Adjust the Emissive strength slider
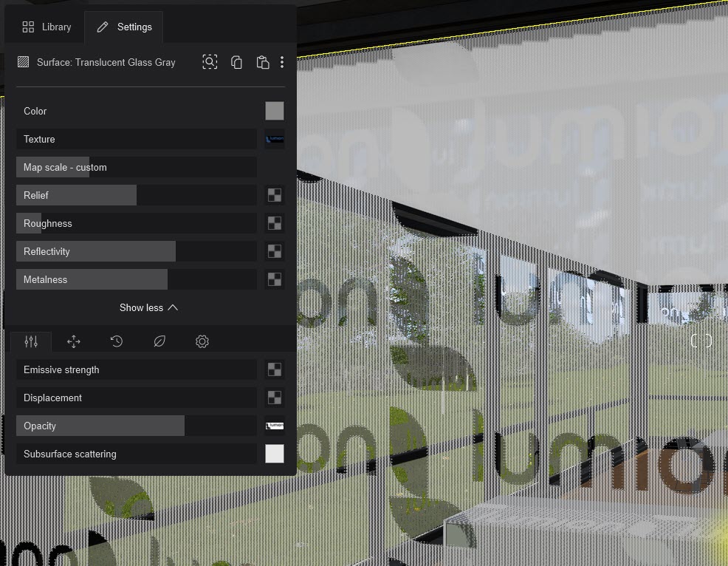Image resolution: width=728 pixels, height=566 pixels. (137, 370)
